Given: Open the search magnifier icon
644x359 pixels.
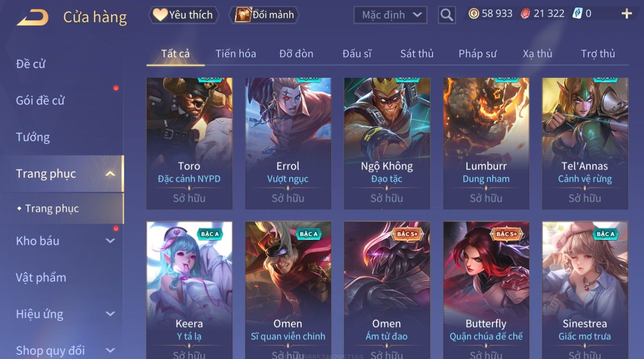Looking at the screenshot, I should (x=447, y=15).
